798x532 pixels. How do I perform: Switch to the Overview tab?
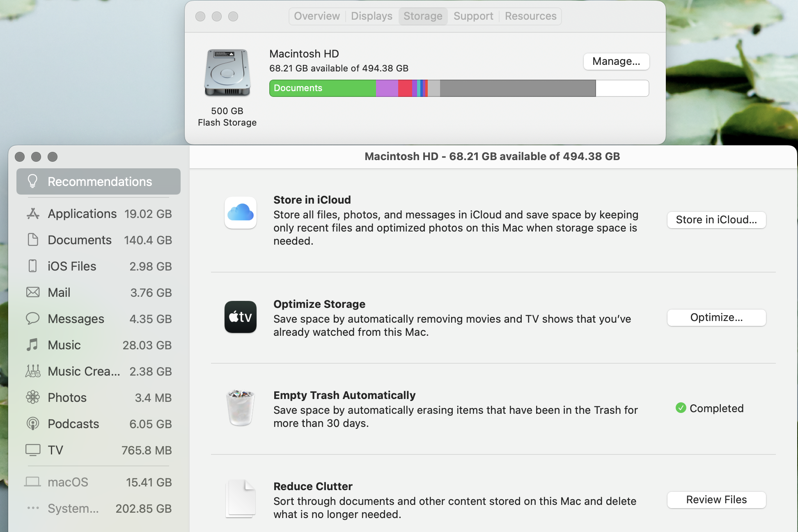click(316, 16)
